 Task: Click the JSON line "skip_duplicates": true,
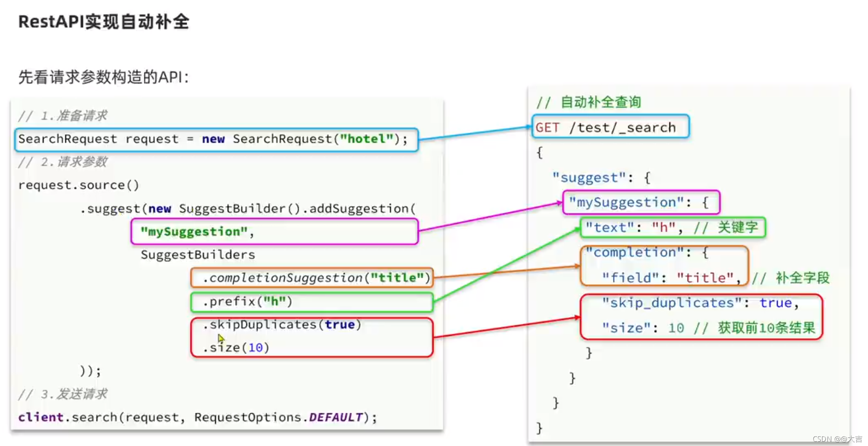pos(701,303)
